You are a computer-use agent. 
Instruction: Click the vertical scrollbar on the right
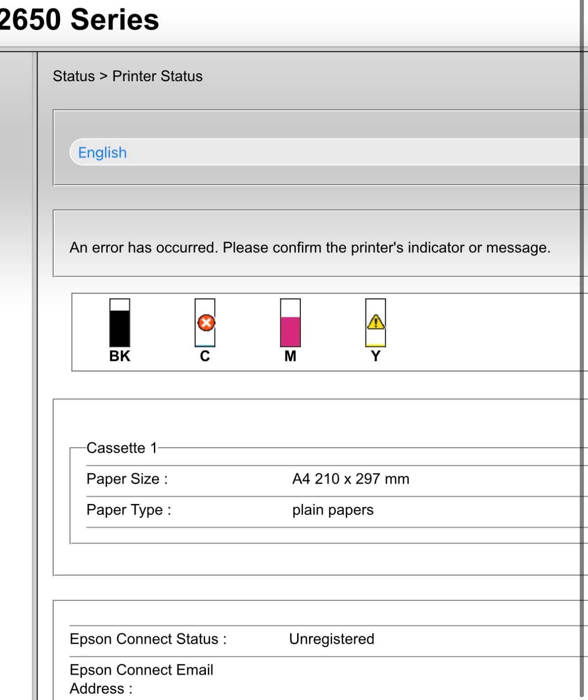(x=582, y=348)
